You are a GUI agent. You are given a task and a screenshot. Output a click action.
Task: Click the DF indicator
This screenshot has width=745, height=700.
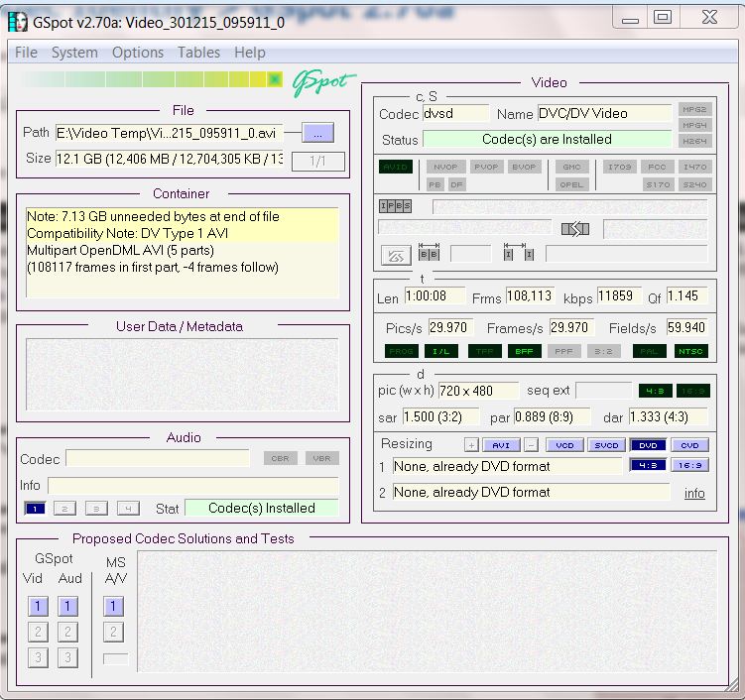[456, 184]
